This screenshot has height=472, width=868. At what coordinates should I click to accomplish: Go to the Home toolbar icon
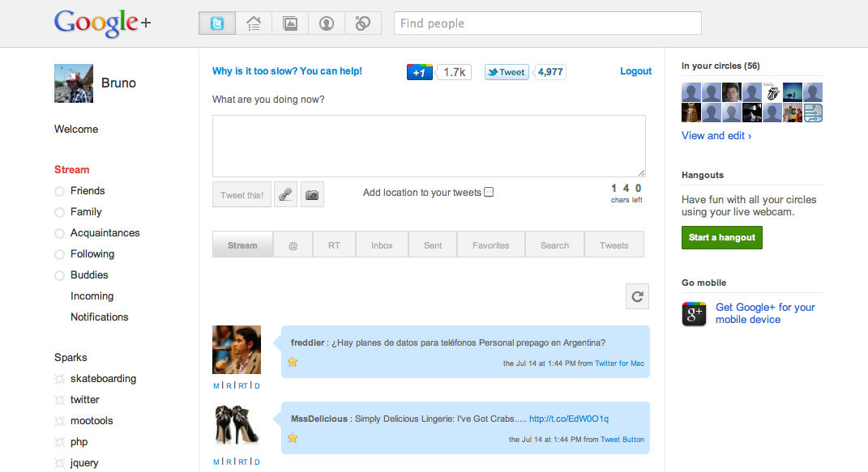pos(254,23)
